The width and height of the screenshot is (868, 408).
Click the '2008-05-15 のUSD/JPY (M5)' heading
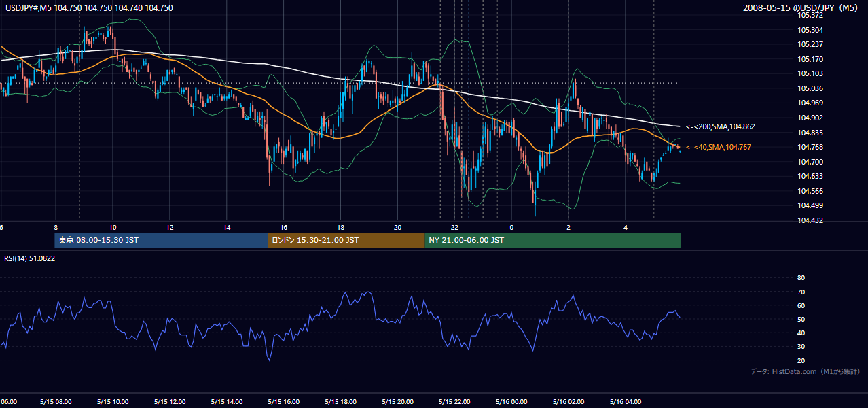coord(801,8)
